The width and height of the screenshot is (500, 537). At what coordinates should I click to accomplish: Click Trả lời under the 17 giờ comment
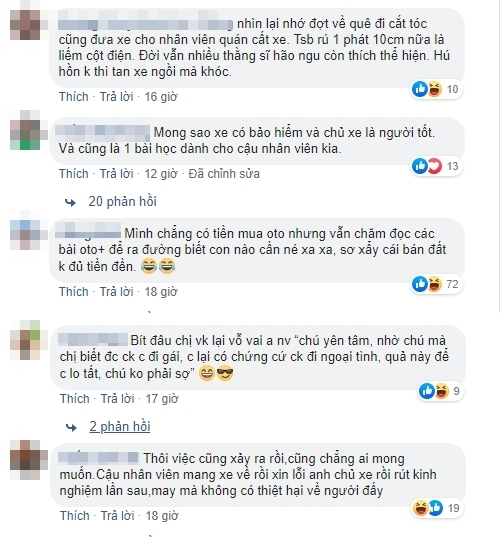click(x=117, y=399)
